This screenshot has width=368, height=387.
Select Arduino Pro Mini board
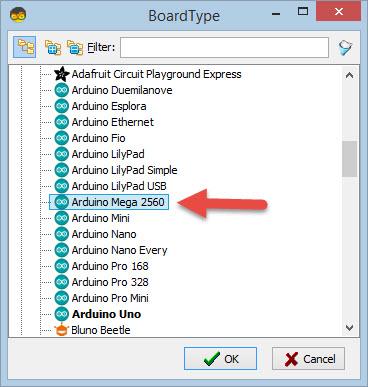[110, 298]
